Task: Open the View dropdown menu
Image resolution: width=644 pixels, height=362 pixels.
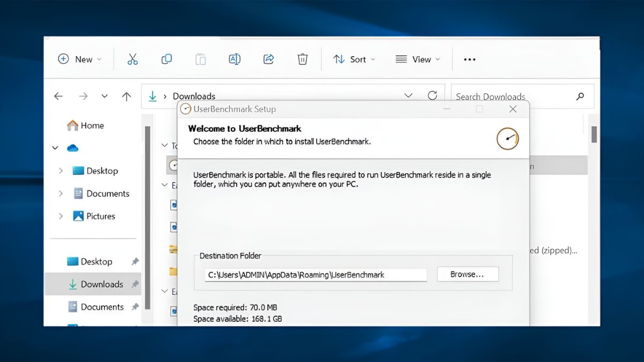Action: pyautogui.click(x=418, y=60)
